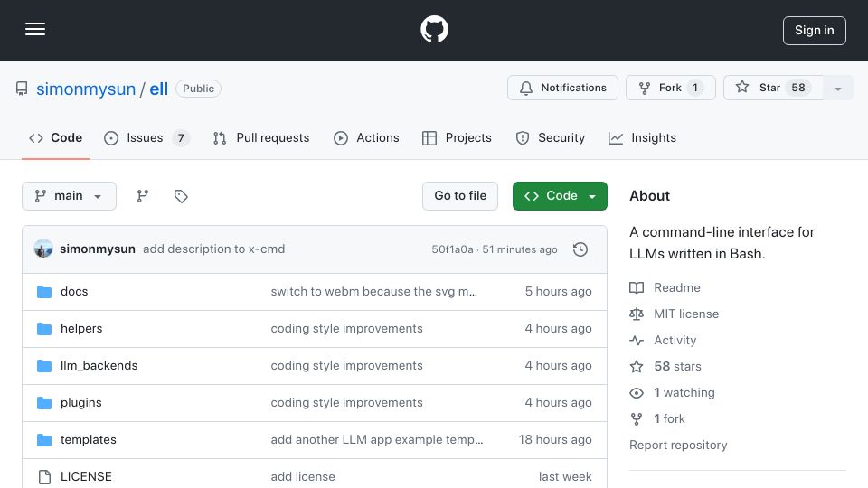Open llm_backends 'coding style improvements' commit message
This screenshot has width=868, height=488.
click(x=346, y=366)
